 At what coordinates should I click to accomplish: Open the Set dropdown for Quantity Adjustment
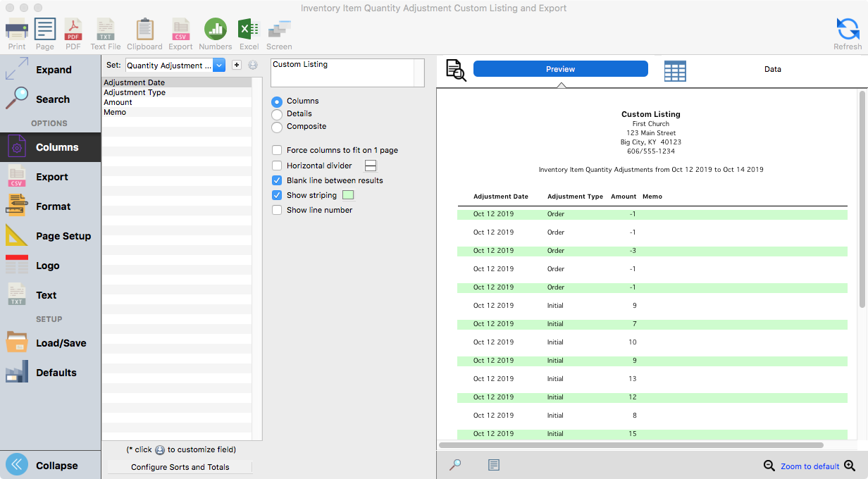pos(218,66)
